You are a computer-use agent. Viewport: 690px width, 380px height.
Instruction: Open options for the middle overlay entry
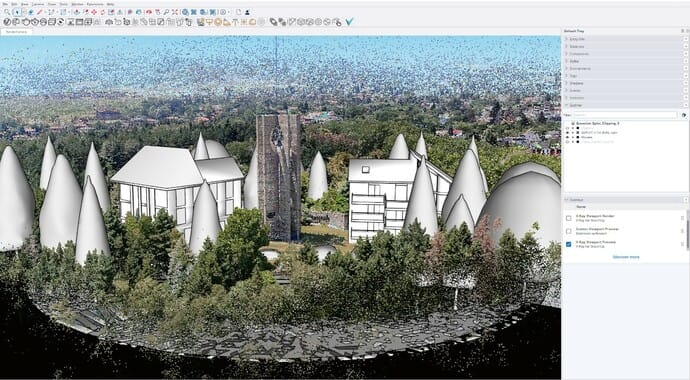pos(683,231)
